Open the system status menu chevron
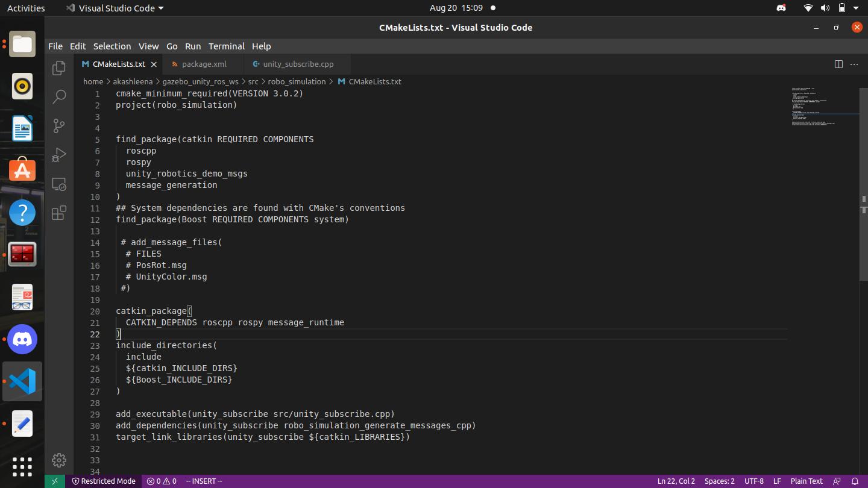Viewport: 868px width, 488px height. (x=855, y=8)
